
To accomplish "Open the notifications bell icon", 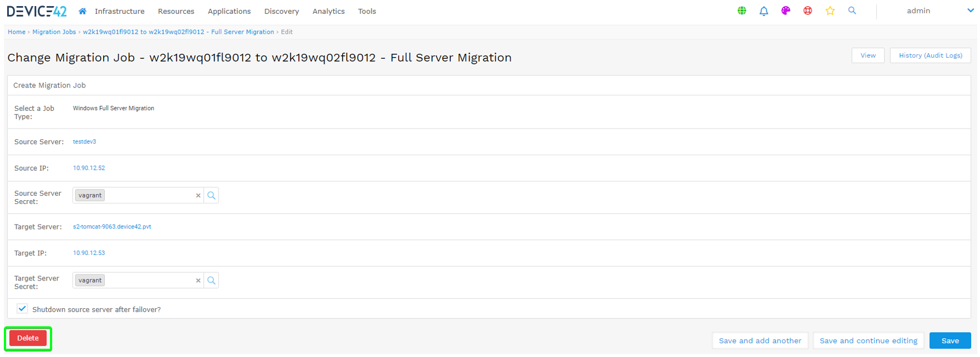I will pyautogui.click(x=764, y=11).
